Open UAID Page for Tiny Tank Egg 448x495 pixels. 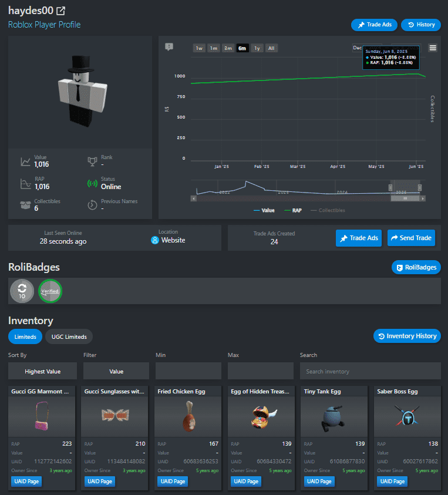coord(319,481)
